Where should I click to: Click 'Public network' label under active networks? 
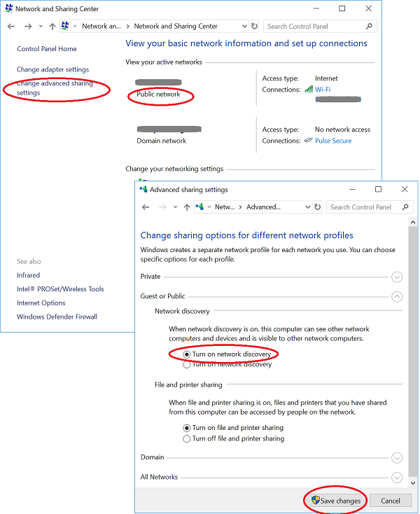pos(158,94)
